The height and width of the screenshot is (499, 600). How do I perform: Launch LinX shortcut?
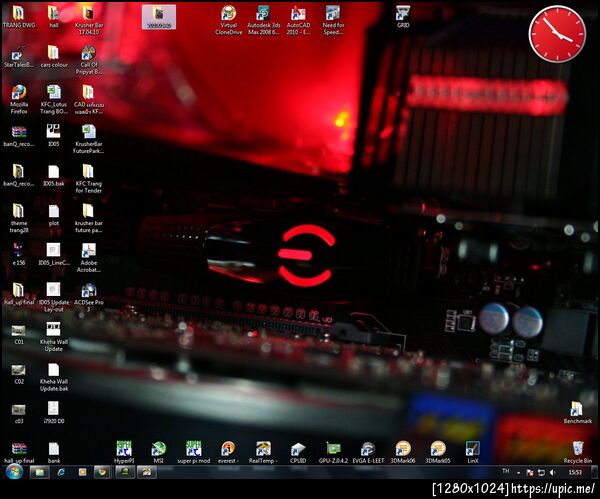pyautogui.click(x=473, y=452)
